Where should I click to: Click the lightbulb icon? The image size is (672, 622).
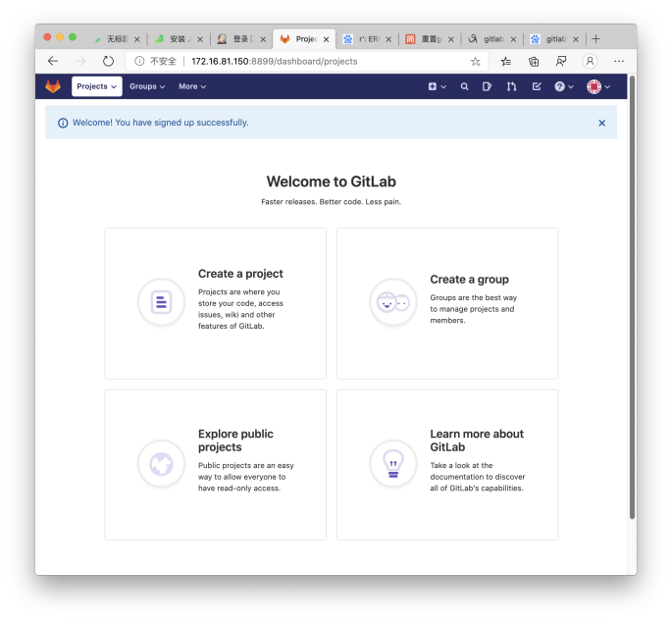393,464
